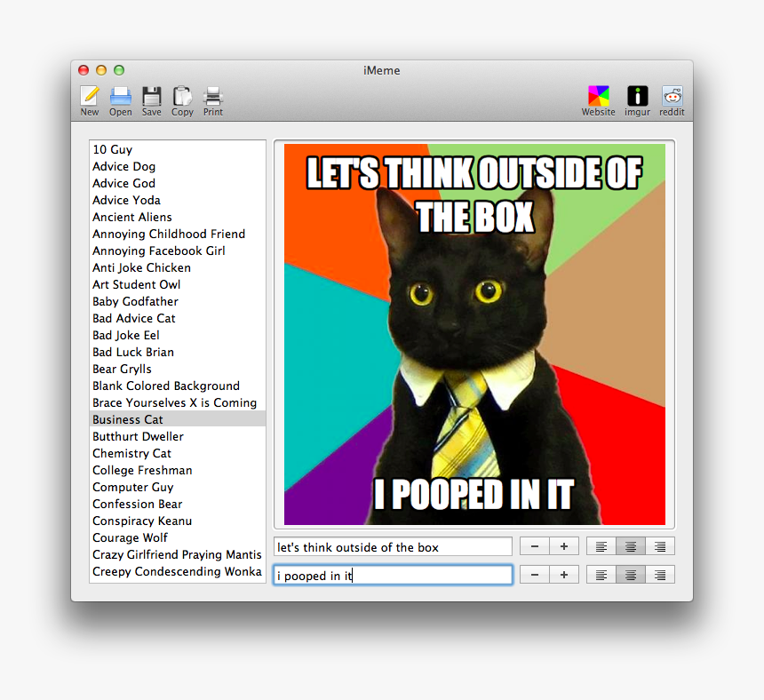764x700 pixels.
Task: Choose 'Annoying Childhood Friend'
Action: 178,234
